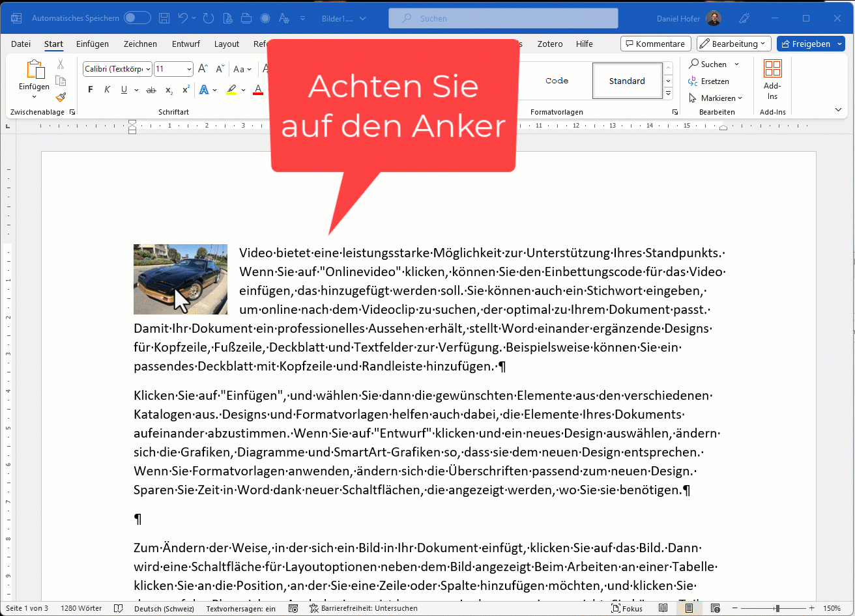Click the Cut scissors icon
855x616 pixels.
coord(61,64)
